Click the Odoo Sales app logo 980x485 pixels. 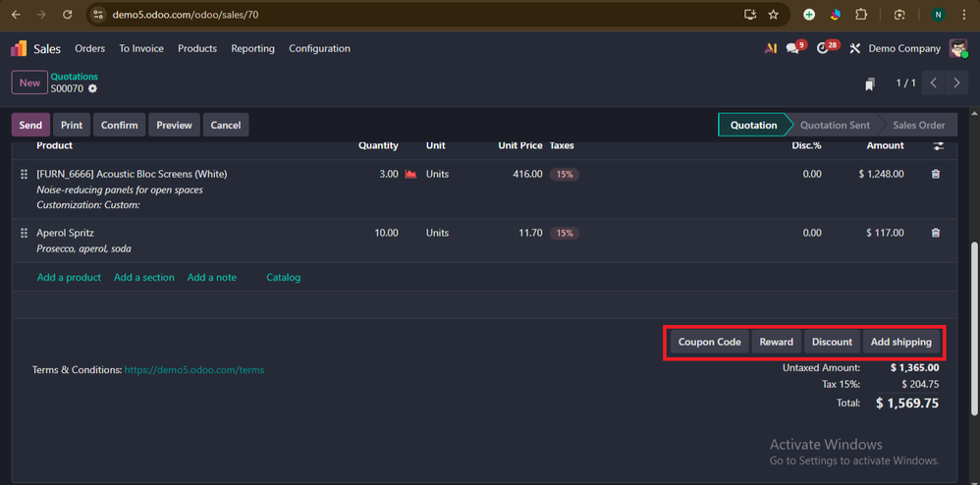pyautogui.click(x=19, y=49)
